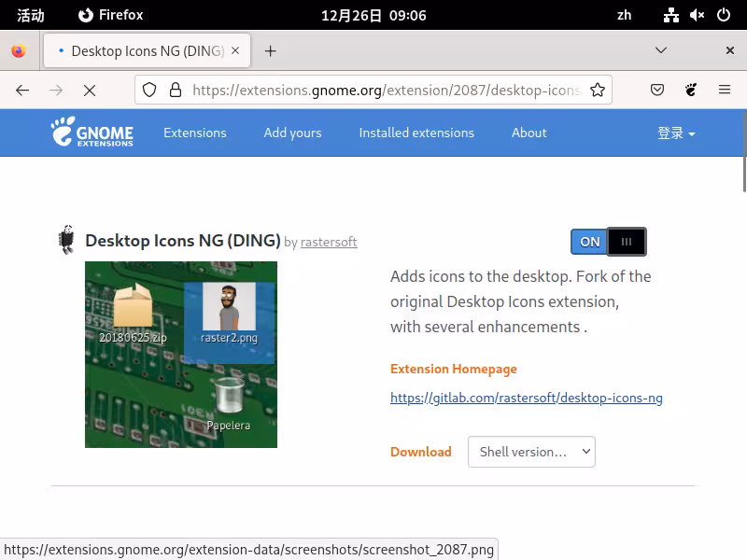Click the DING extension icon

coord(66,240)
